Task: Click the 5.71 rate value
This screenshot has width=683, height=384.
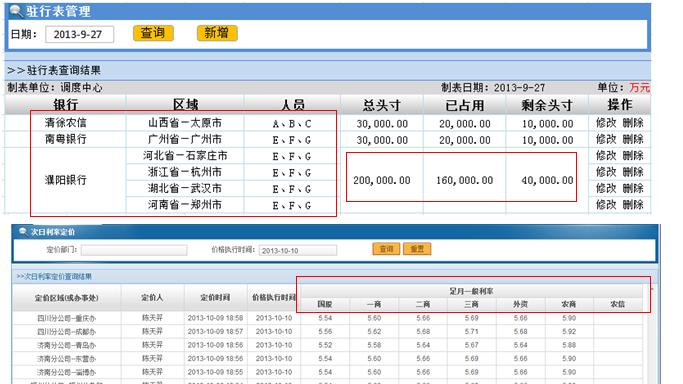Action: (x=472, y=332)
